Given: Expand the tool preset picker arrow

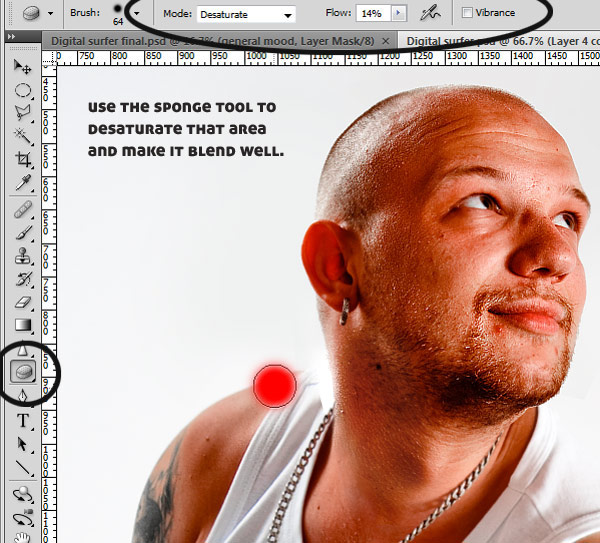Looking at the screenshot, I should coord(50,13).
